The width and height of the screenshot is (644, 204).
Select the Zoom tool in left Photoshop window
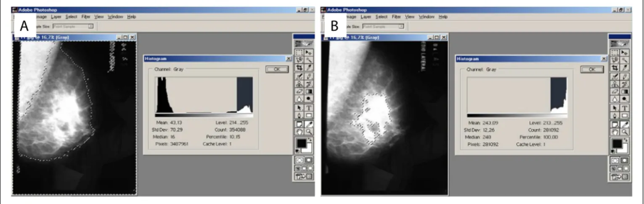pos(309,131)
